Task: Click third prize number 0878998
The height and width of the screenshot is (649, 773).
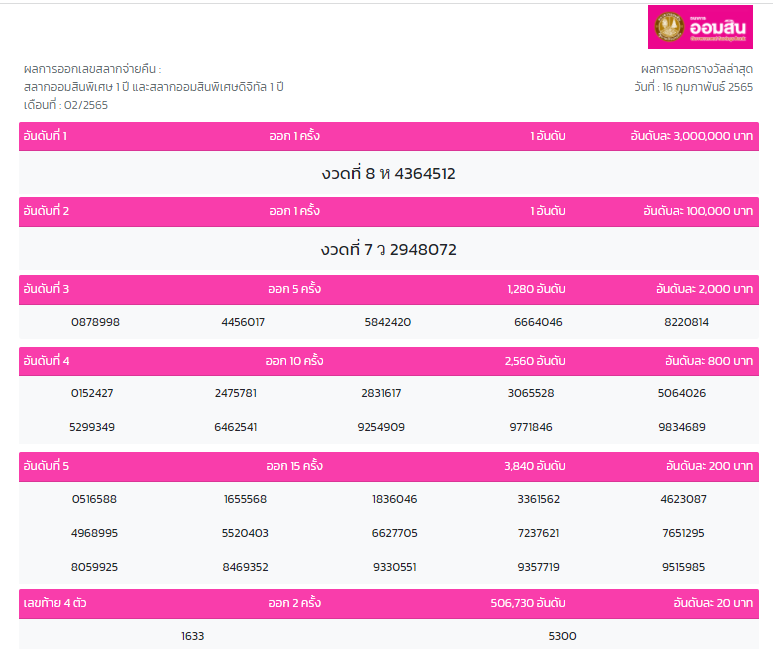Action: click(95, 322)
